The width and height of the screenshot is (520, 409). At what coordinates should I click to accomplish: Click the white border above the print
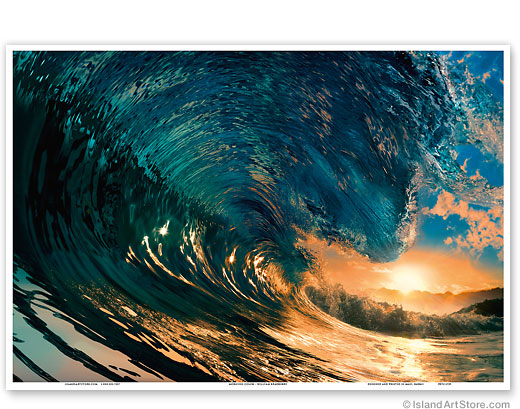tap(258, 48)
